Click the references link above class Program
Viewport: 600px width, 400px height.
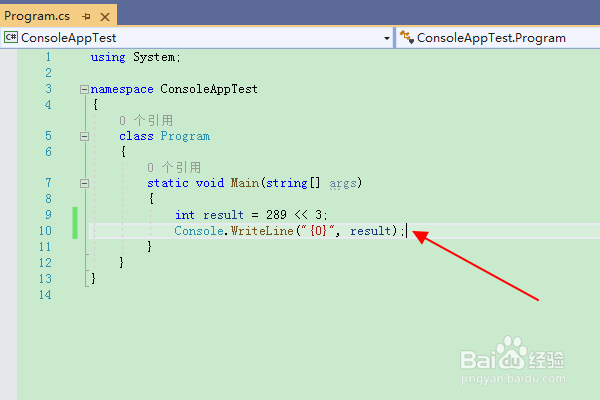point(146,121)
